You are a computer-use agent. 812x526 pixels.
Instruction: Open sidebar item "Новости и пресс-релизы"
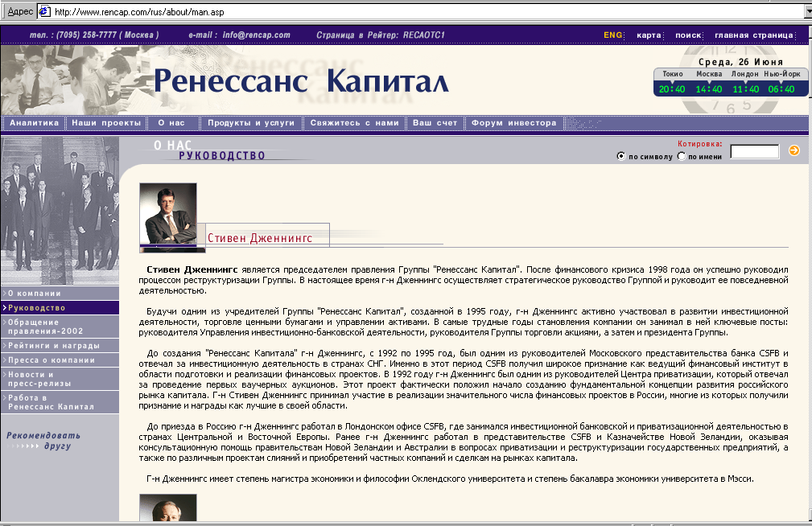[60, 379]
